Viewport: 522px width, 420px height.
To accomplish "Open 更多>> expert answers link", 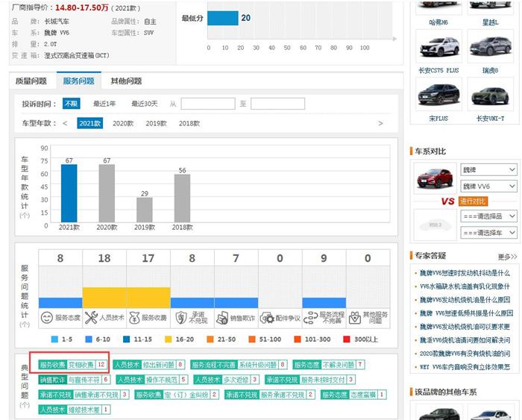I will [507, 257].
